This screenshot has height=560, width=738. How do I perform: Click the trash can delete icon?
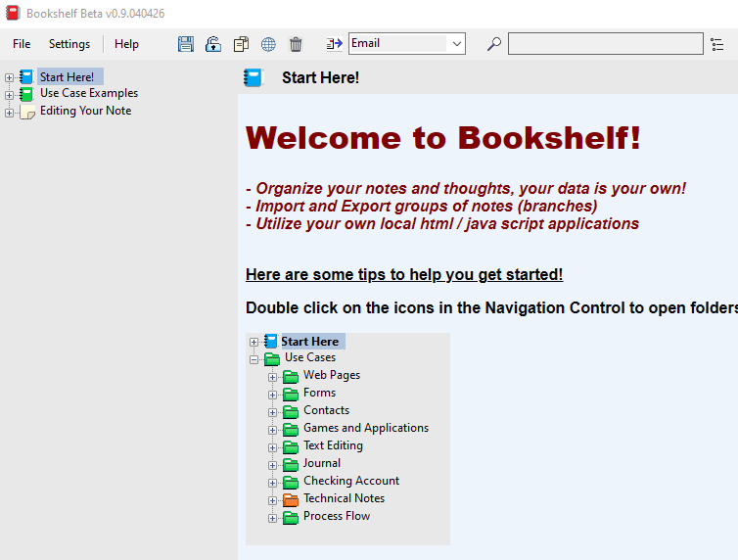[x=296, y=44]
